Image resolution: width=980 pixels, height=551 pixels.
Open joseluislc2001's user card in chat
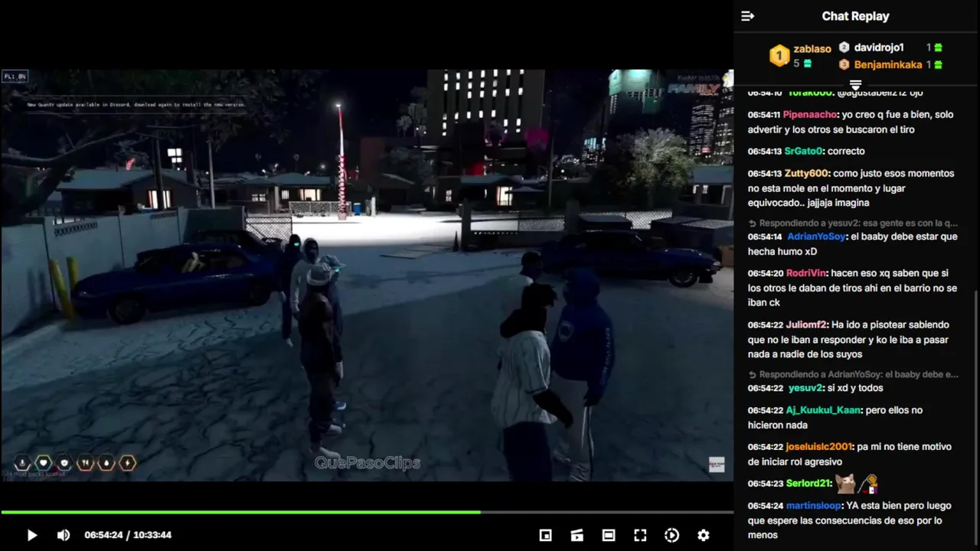[x=819, y=447]
